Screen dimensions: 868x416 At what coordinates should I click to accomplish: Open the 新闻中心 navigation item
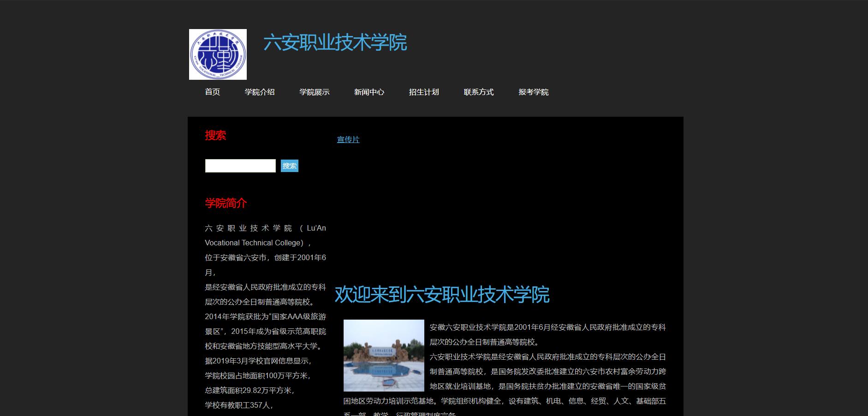click(369, 92)
